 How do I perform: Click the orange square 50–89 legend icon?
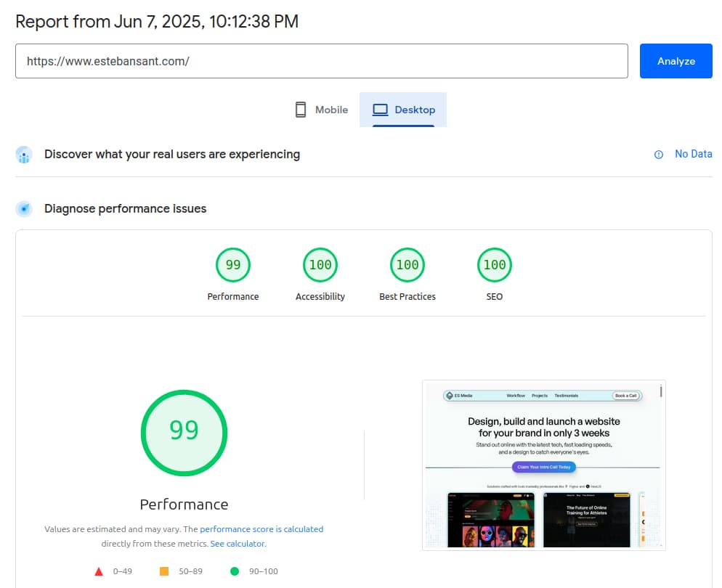click(x=163, y=571)
